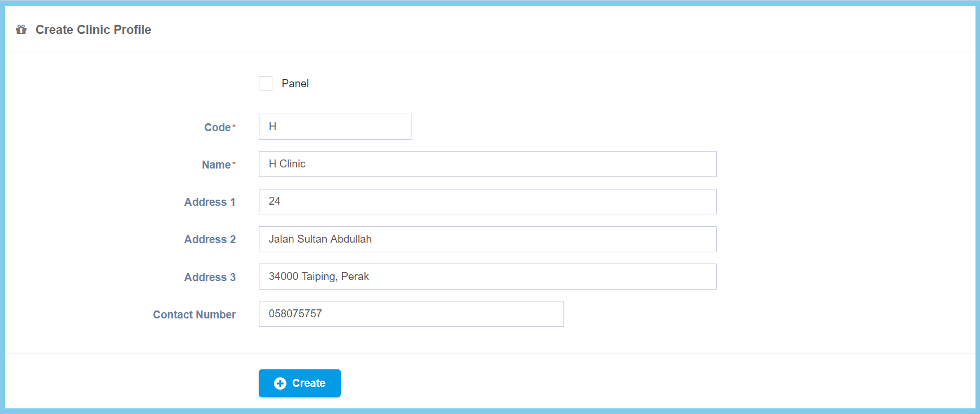Image resolution: width=980 pixels, height=414 pixels.
Task: Click the red asterisk next to Name
Action: tap(234, 163)
